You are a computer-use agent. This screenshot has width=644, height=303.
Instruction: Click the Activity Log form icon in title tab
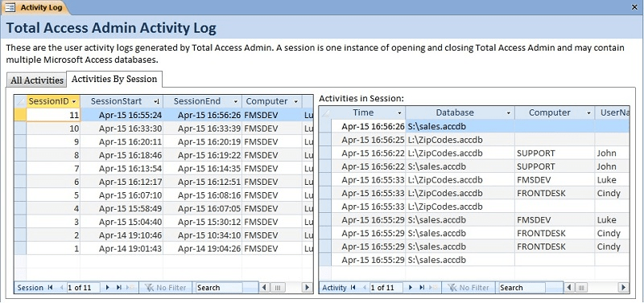pyautogui.click(x=10, y=7)
